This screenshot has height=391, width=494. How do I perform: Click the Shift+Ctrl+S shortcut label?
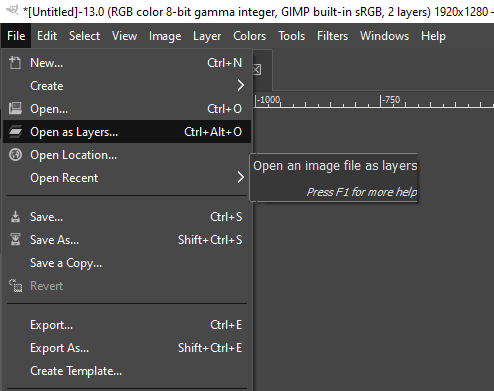210,240
